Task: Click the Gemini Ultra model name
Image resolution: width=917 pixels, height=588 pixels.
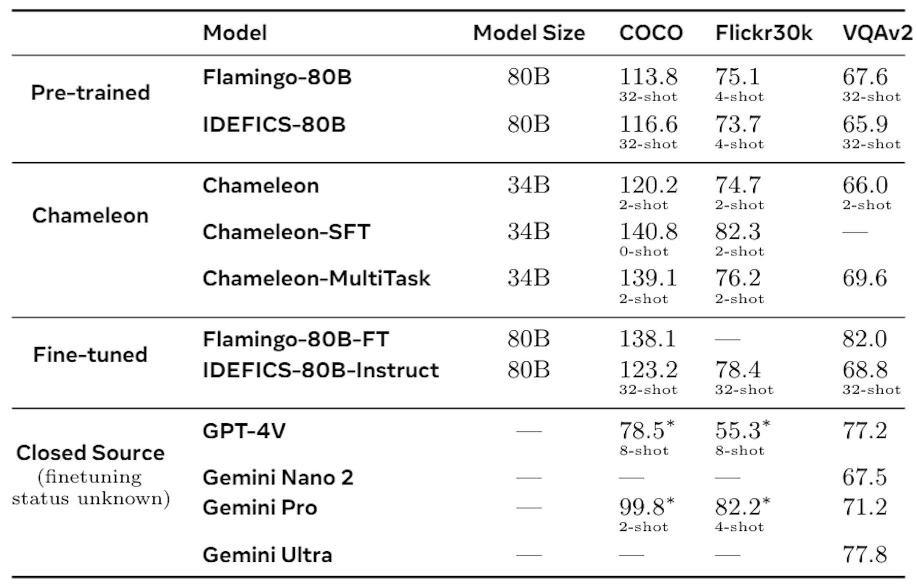Action: click(267, 555)
